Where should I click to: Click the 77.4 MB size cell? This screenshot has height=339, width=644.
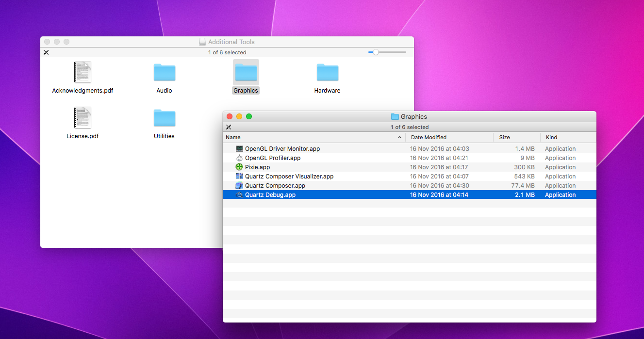524,186
